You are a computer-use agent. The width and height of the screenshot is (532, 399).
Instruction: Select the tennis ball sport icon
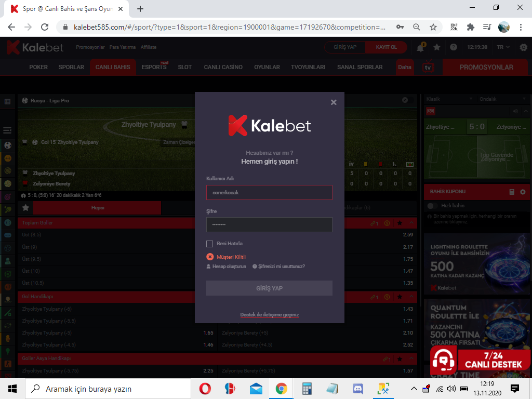point(8,171)
